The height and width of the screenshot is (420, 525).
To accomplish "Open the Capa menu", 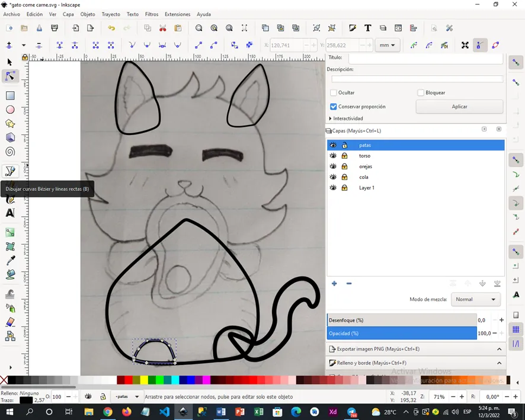I will click(x=68, y=14).
